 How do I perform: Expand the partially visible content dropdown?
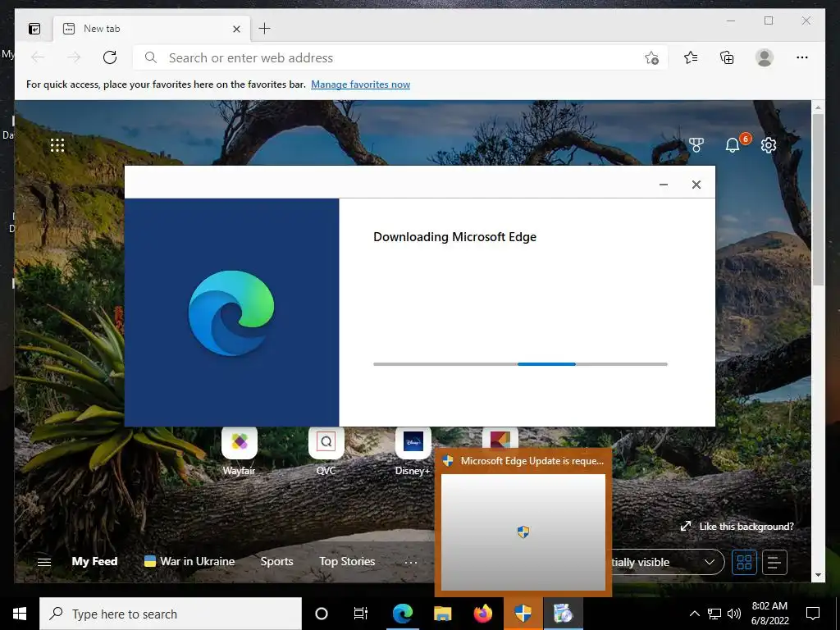[x=668, y=562]
